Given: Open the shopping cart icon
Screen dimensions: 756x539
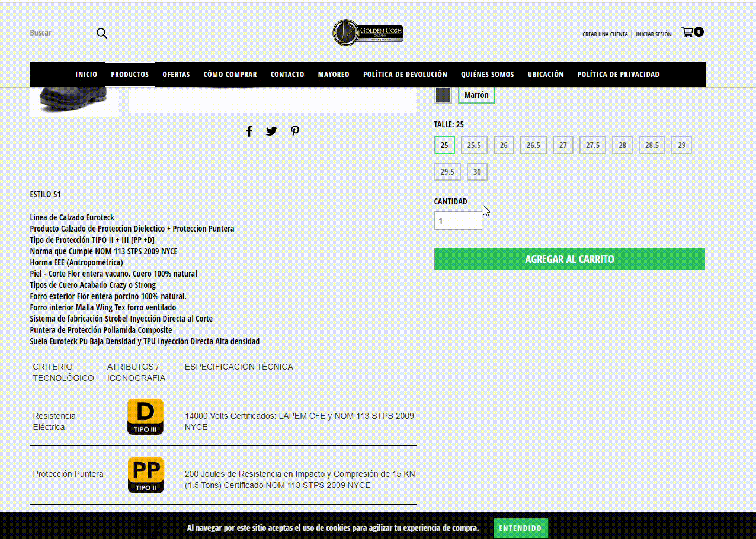Looking at the screenshot, I should (x=688, y=32).
